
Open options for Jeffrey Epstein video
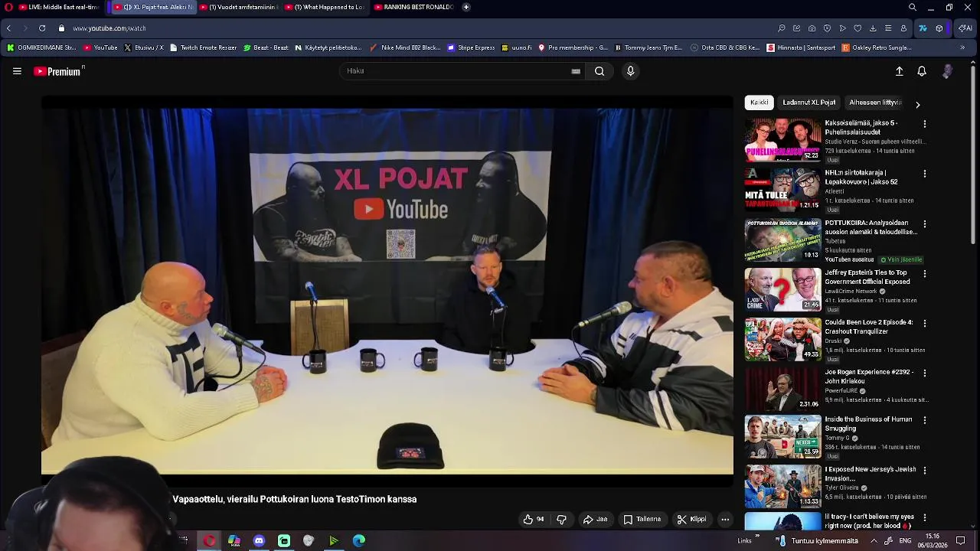pos(924,273)
